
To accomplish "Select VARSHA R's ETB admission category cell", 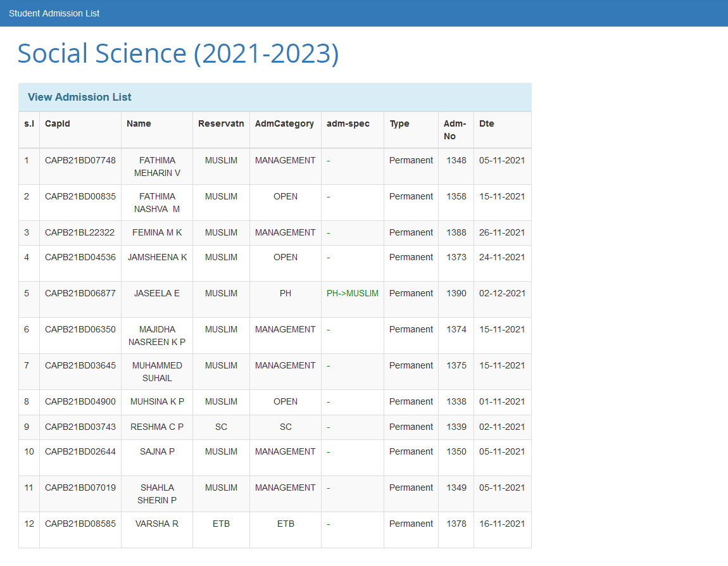I will [x=286, y=524].
